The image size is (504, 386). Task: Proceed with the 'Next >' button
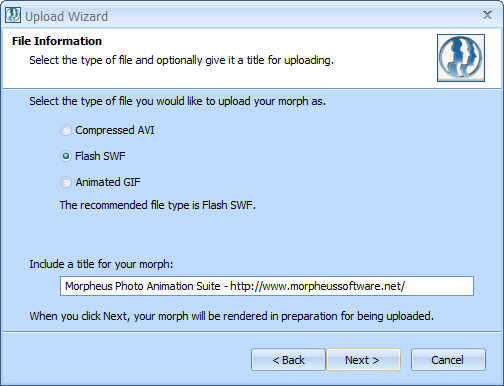coord(363,360)
